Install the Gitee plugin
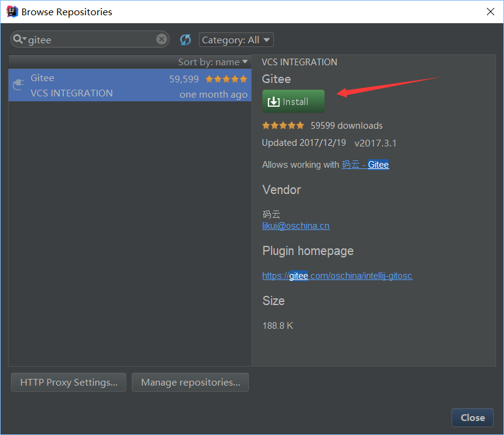 point(293,101)
